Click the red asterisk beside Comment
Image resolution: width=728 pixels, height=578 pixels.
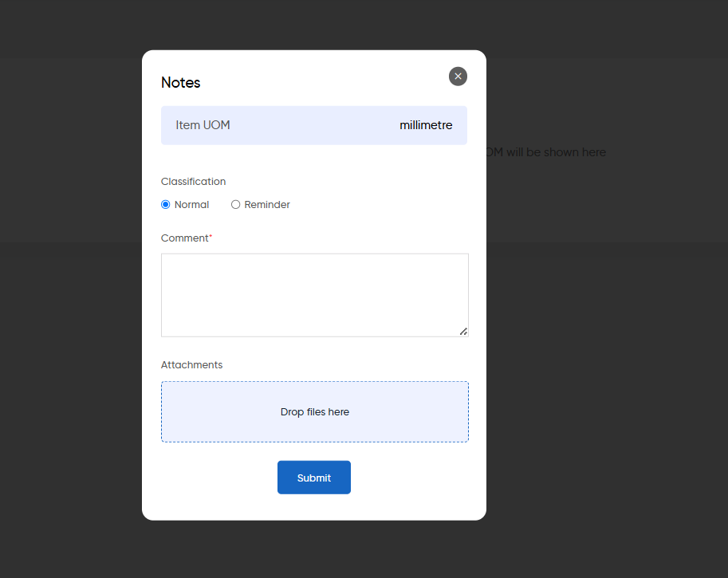211,236
